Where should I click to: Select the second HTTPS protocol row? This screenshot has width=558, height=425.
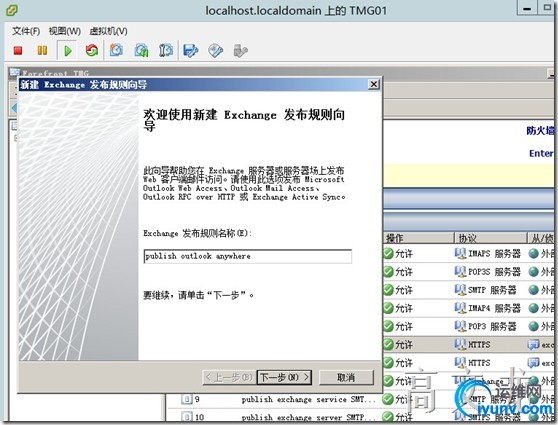[473, 362]
